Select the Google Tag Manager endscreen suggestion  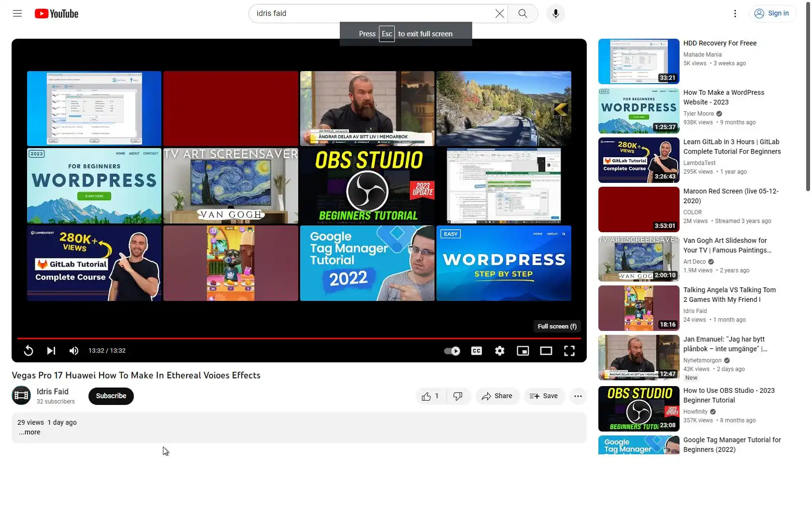(367, 263)
